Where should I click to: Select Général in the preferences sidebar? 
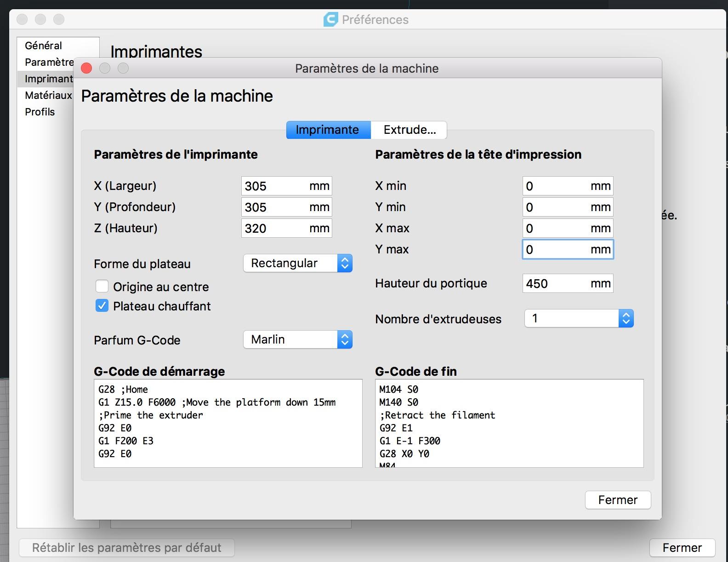44,46
